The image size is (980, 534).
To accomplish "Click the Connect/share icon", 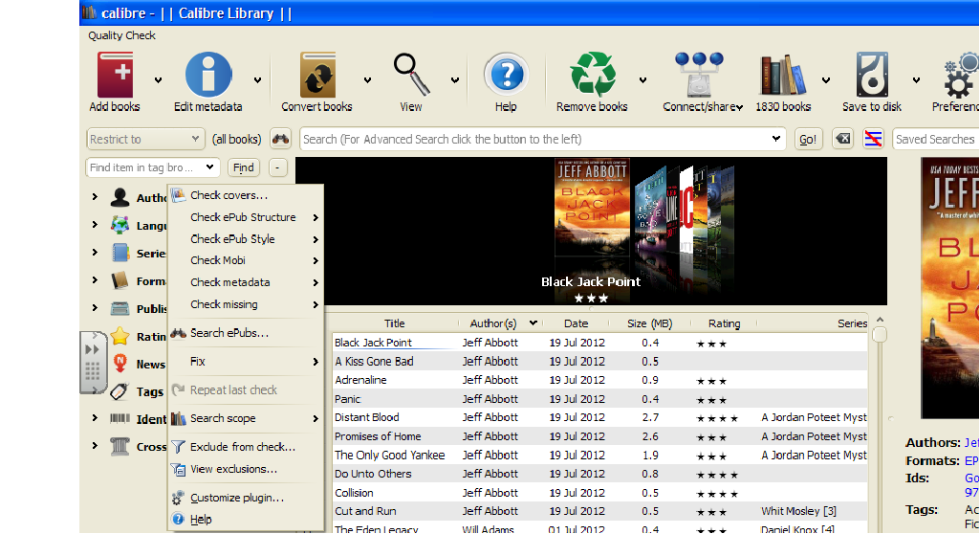I will point(699,75).
